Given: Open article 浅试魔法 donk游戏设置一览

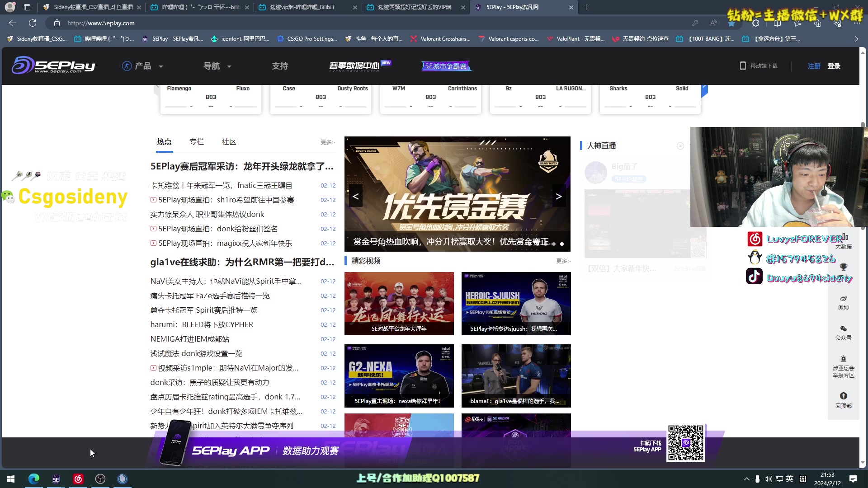Looking at the screenshot, I should (x=196, y=353).
